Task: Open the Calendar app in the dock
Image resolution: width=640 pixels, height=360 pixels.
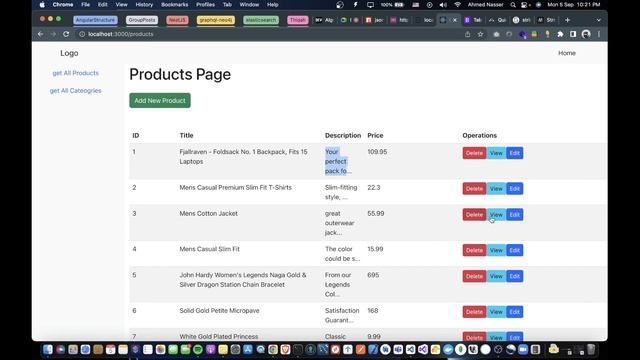Action: 111,349
